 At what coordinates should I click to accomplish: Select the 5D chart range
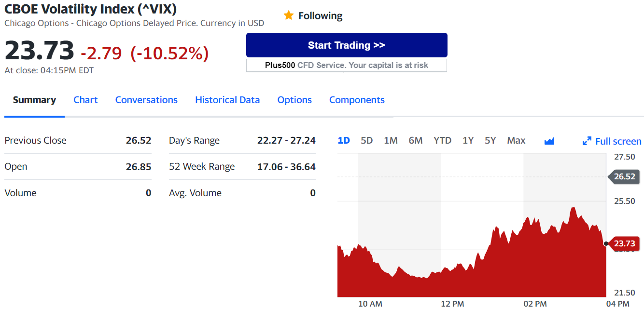(x=367, y=140)
